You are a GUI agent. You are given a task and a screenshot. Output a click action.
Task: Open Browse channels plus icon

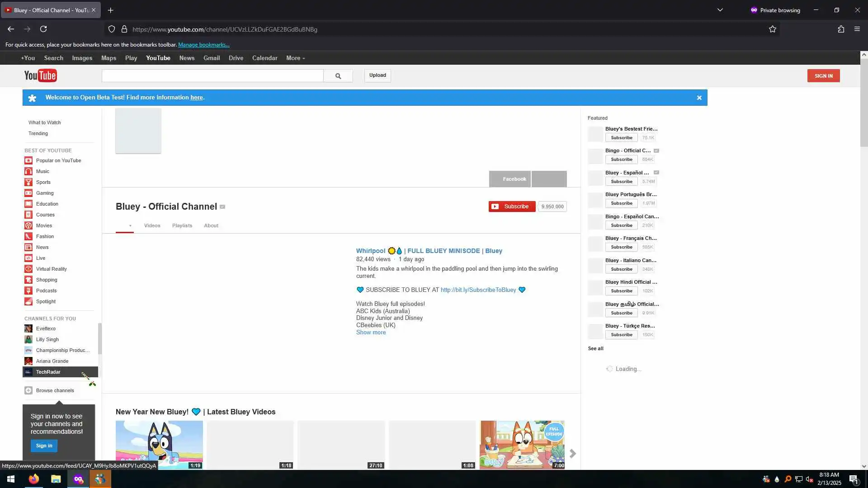(28, 390)
